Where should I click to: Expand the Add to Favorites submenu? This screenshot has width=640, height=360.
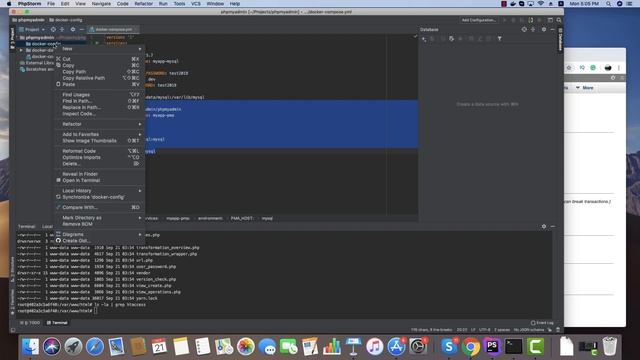[99, 134]
